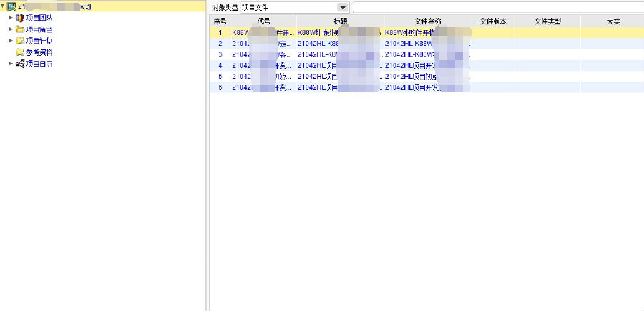Click the 项目日历 calendar icon
644x311 pixels.
20,64
